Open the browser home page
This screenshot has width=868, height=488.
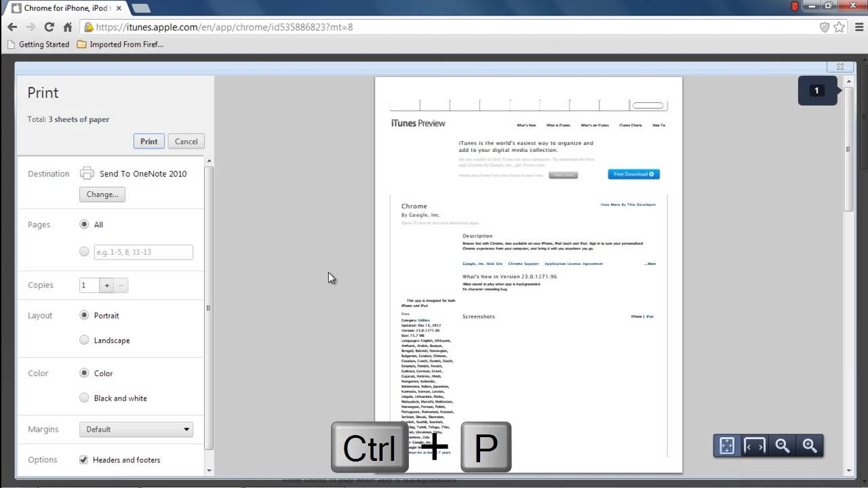[x=66, y=28]
